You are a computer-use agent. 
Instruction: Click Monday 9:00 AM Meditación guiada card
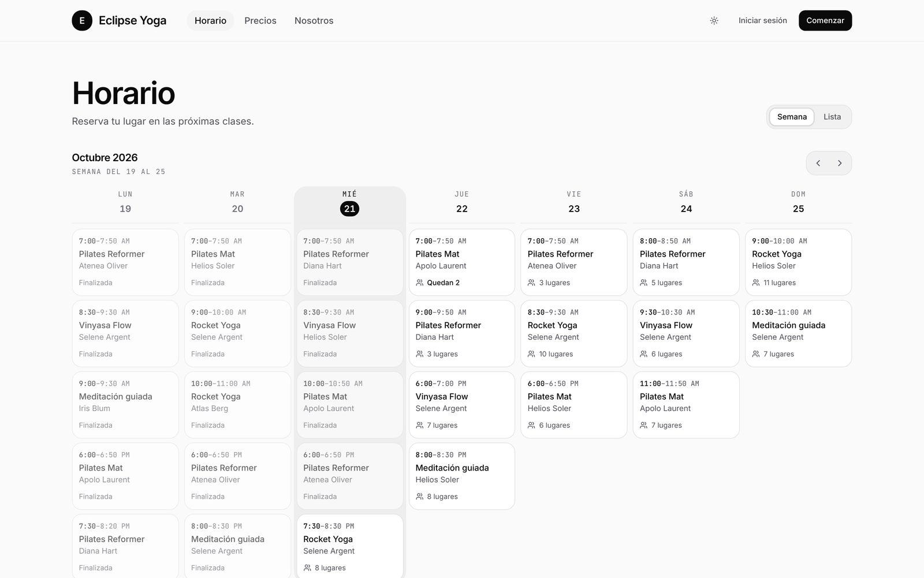[125, 405]
